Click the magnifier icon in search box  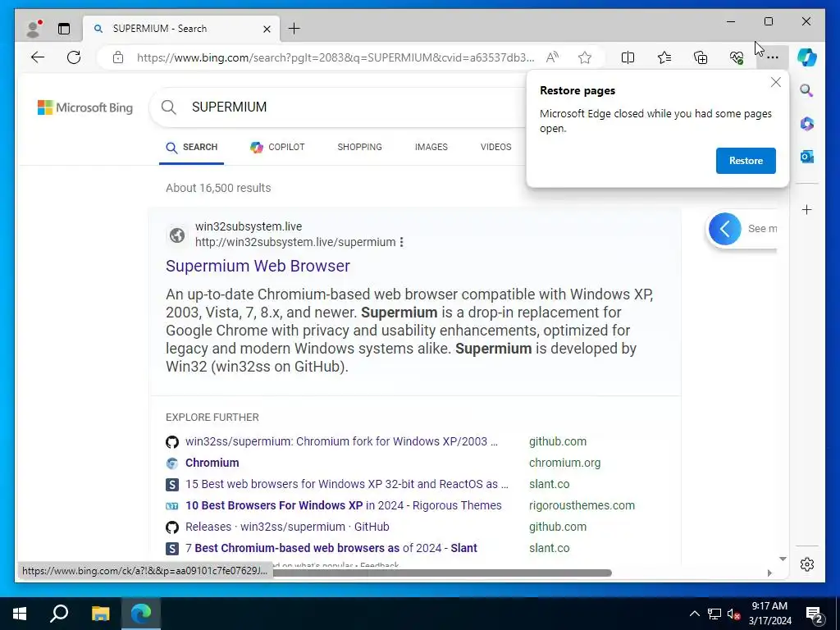click(x=169, y=107)
